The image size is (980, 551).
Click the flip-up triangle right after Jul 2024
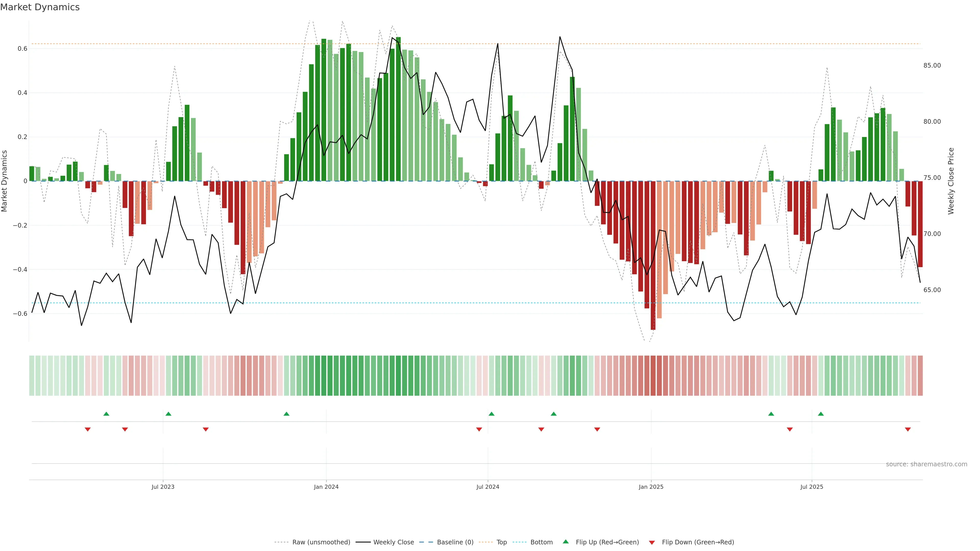click(491, 414)
